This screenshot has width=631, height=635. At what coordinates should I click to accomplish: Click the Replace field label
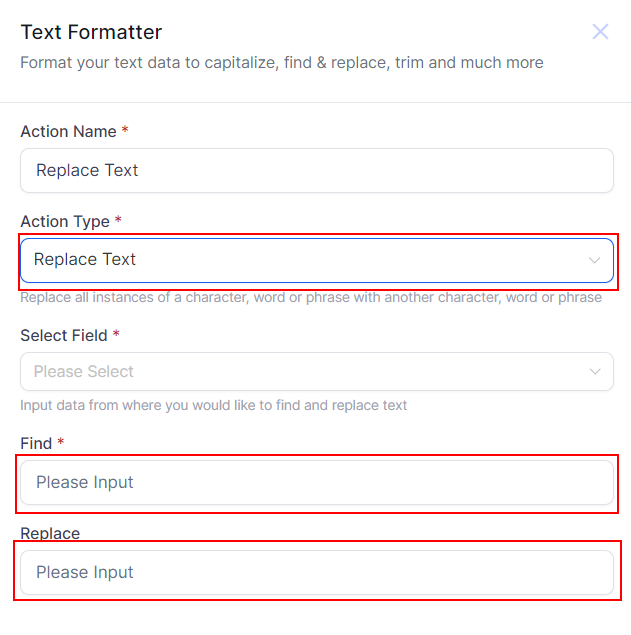pyautogui.click(x=50, y=533)
